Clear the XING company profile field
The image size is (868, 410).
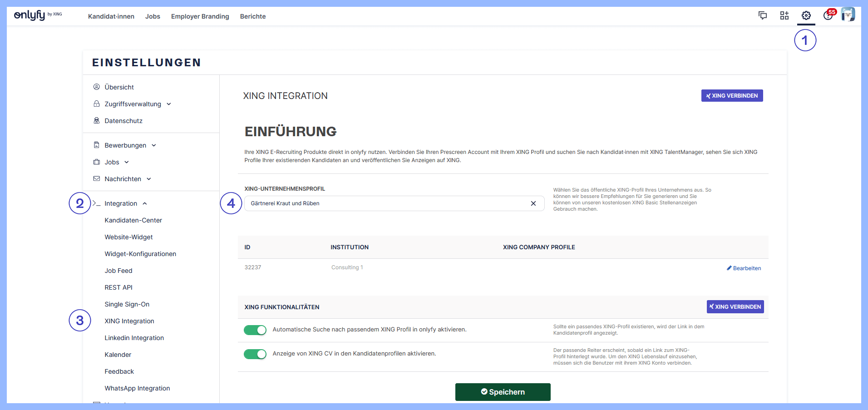533,203
